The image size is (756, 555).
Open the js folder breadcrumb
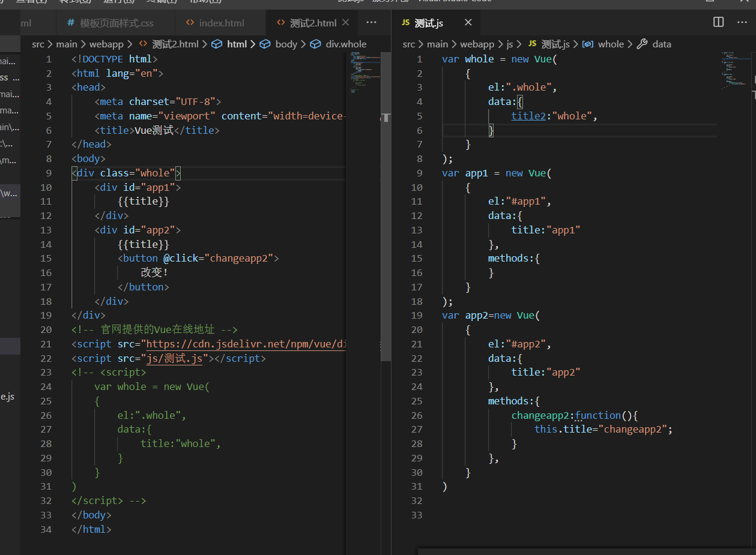(x=510, y=44)
